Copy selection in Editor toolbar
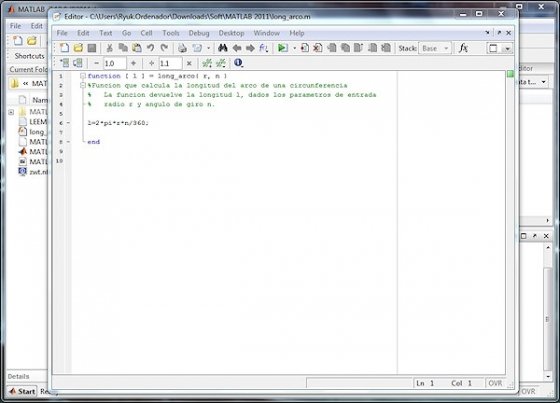 pos(123,48)
